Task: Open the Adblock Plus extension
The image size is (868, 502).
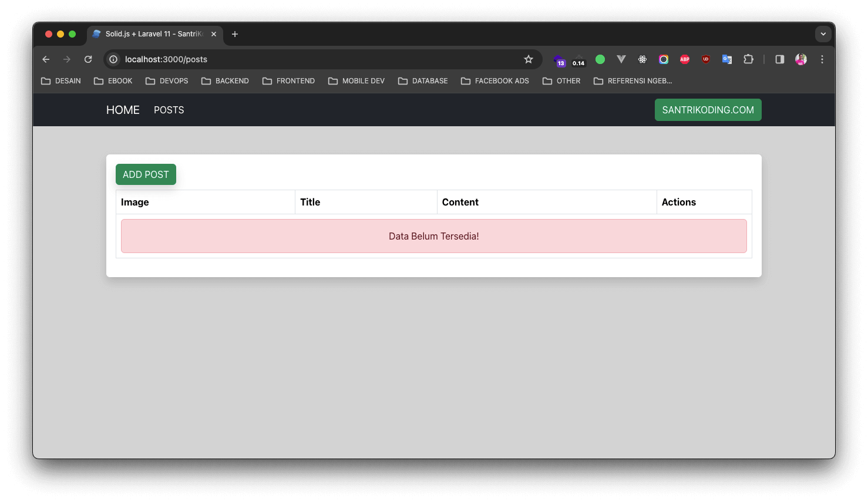Action: tap(685, 59)
